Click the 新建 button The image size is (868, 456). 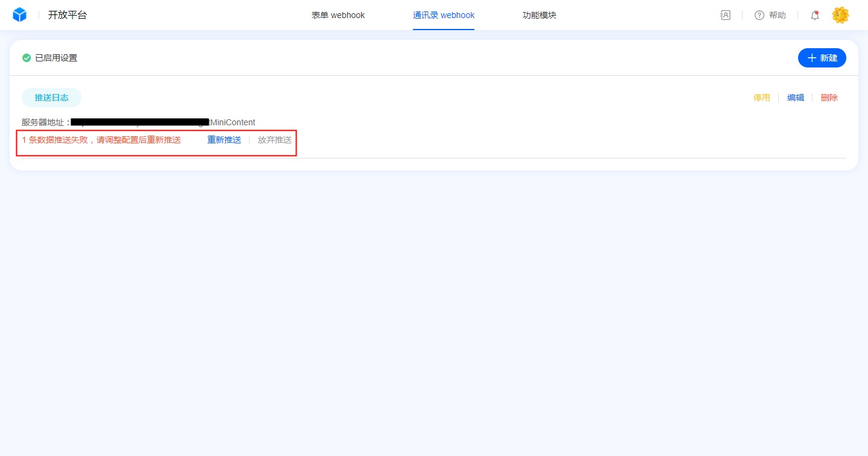point(822,58)
